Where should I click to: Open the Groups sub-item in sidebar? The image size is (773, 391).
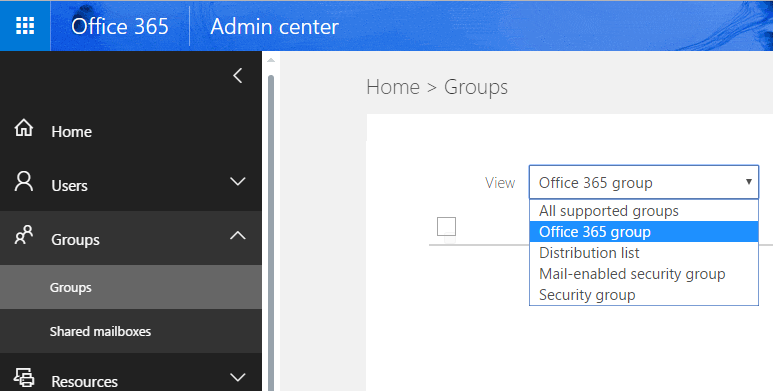pos(131,287)
